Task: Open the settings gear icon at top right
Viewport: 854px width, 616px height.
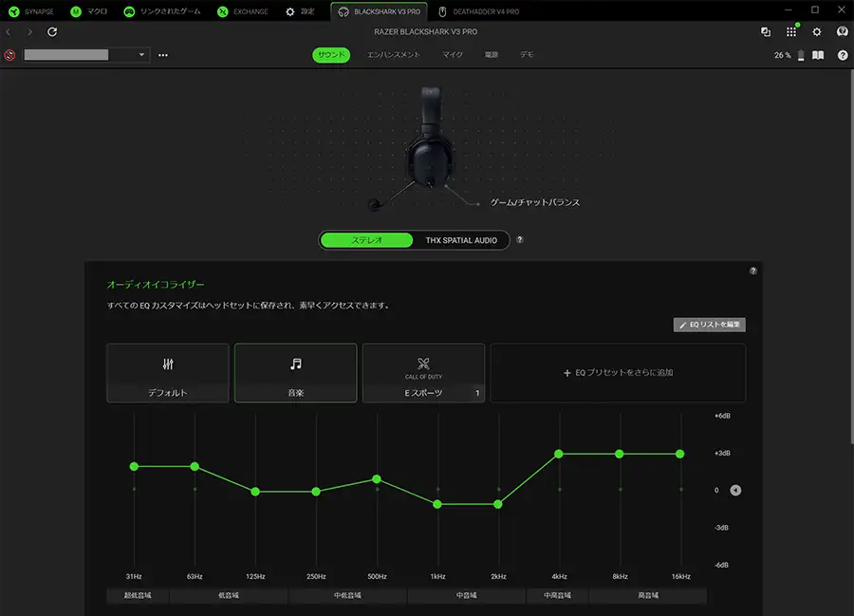Action: point(817,32)
